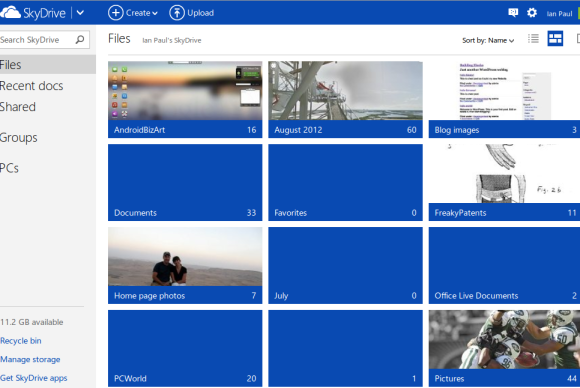Open the Blog images folder
This screenshot has width=580, height=388.
tap(504, 99)
